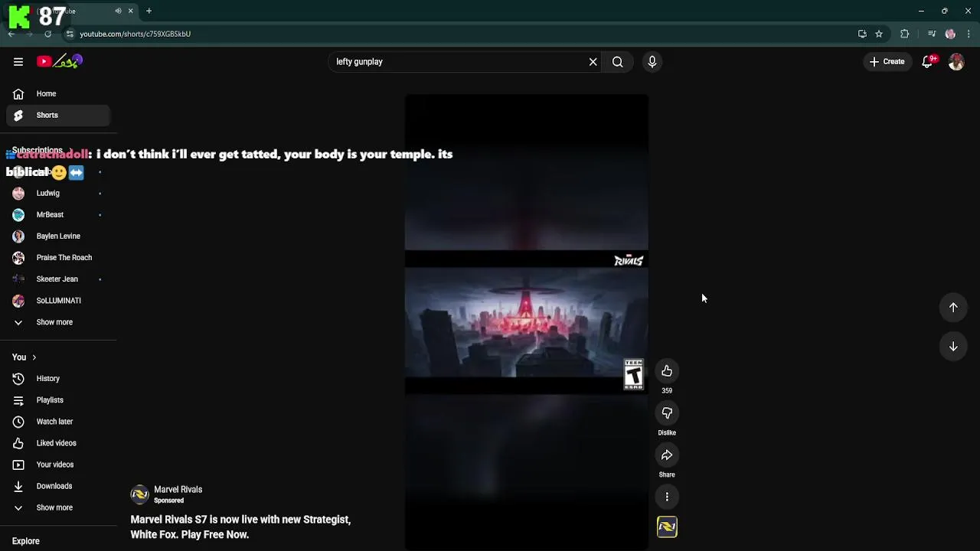The image size is (980, 551).
Task: Open MrBeast channel subscription
Action: [x=58, y=215]
